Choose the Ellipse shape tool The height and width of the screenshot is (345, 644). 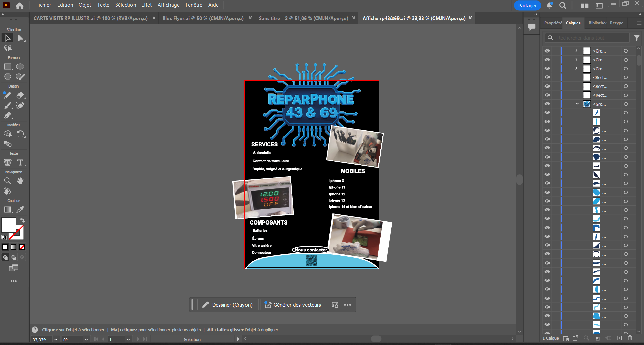[20, 67]
